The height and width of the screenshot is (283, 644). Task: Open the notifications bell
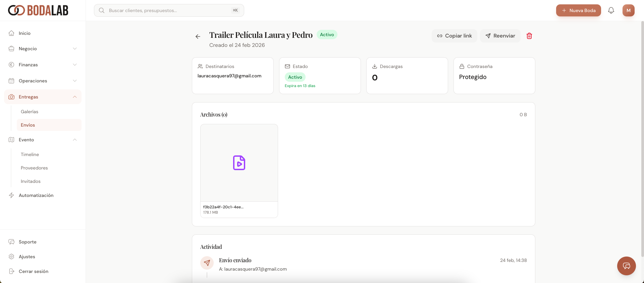pos(611,10)
